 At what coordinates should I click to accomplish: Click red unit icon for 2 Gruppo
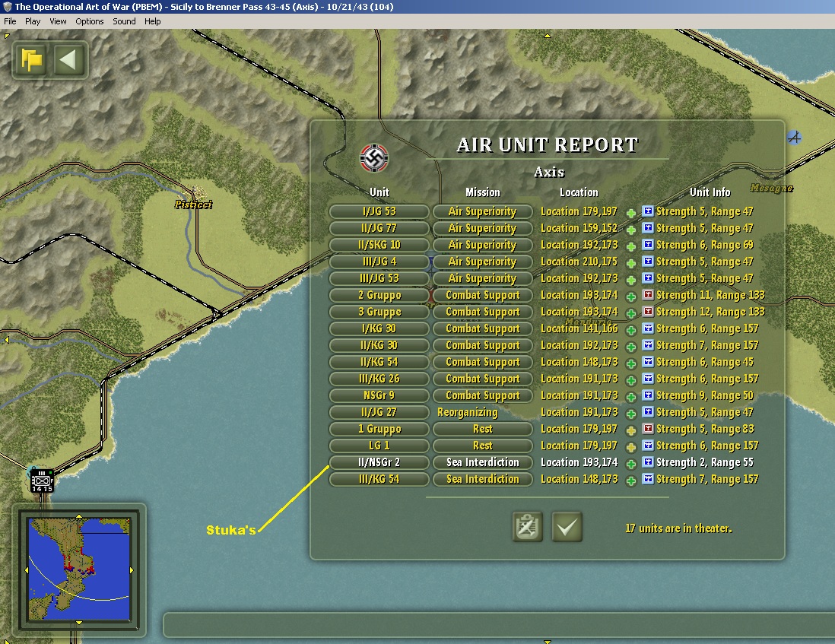(x=648, y=295)
